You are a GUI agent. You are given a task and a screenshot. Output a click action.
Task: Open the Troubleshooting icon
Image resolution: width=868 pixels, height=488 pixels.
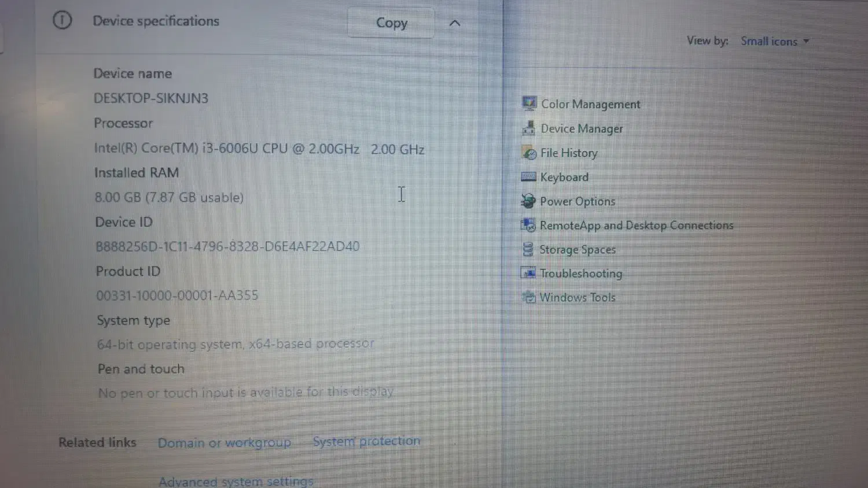tap(528, 273)
